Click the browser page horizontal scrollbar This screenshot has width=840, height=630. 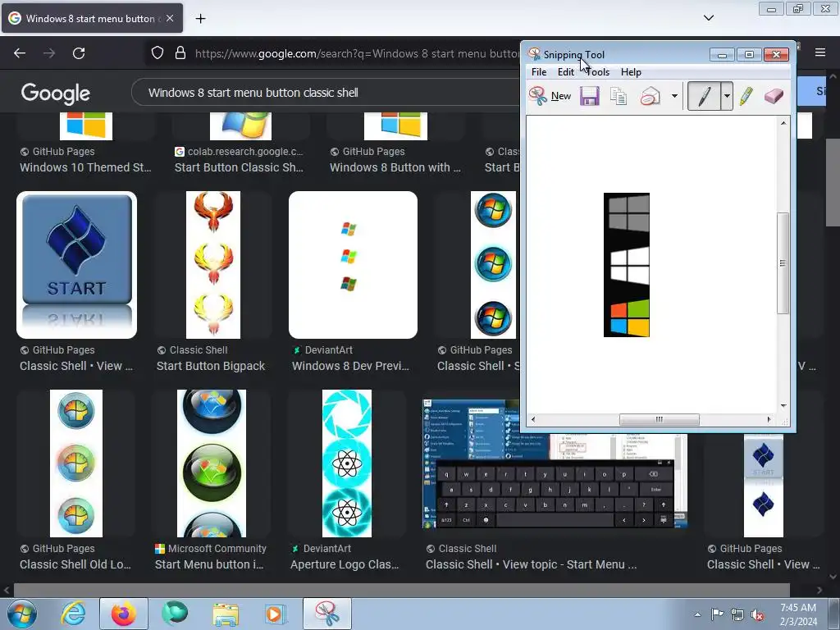click(x=402, y=590)
